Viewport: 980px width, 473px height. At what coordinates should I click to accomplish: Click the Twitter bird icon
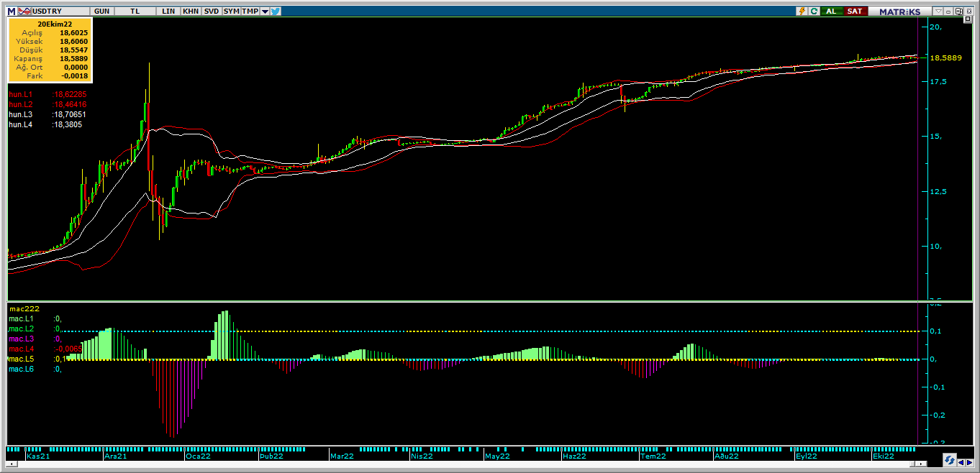(x=276, y=12)
